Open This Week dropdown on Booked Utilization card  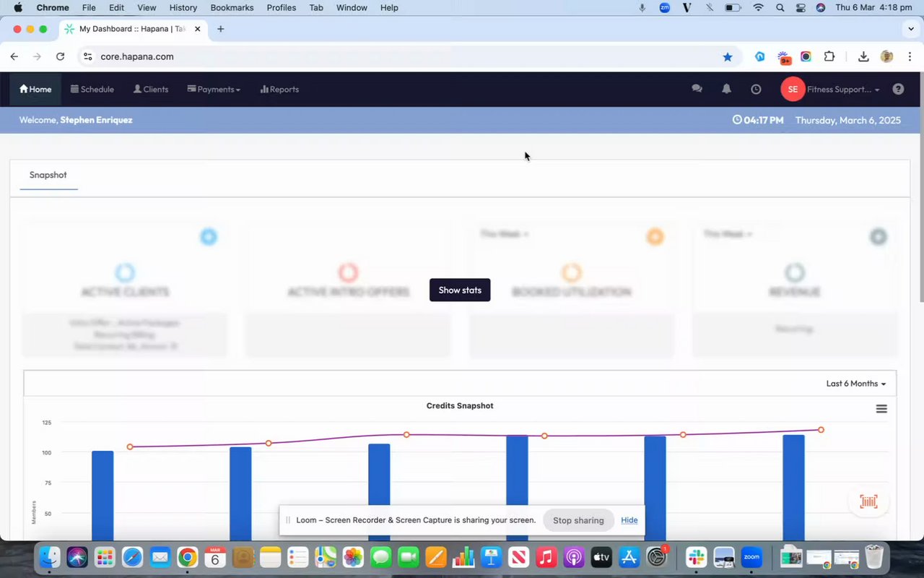pyautogui.click(x=505, y=234)
